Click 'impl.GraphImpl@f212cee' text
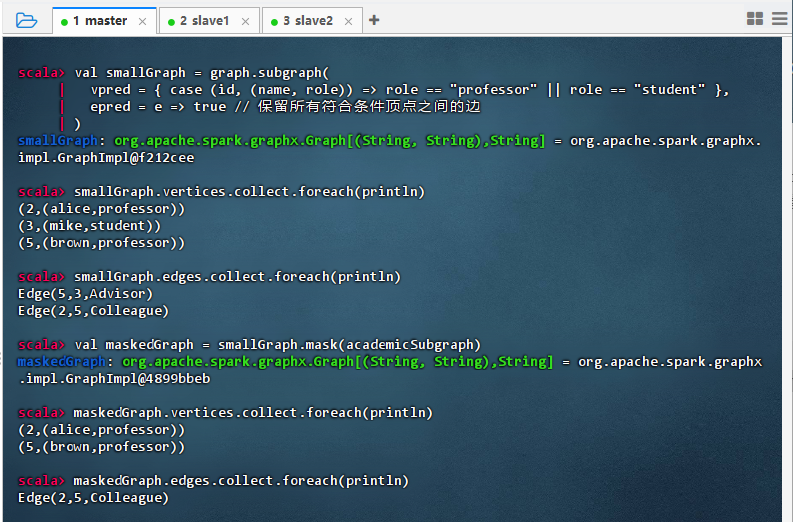The height and width of the screenshot is (522, 793). 106,158
